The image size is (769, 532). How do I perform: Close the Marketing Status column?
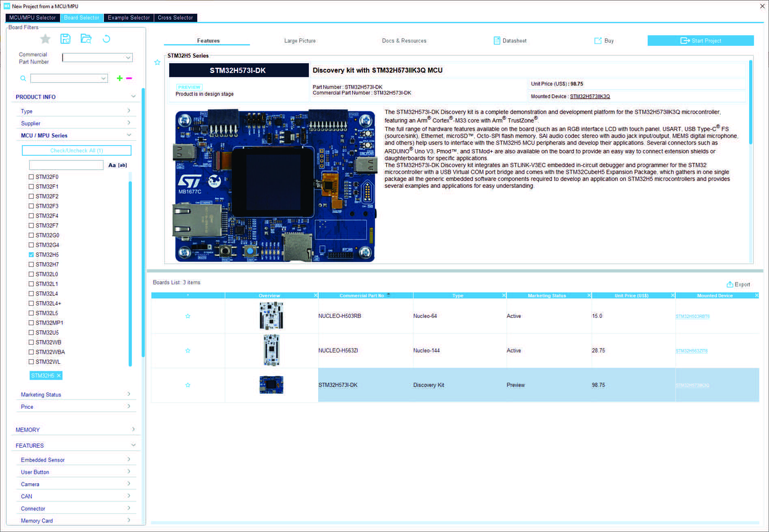tap(589, 296)
